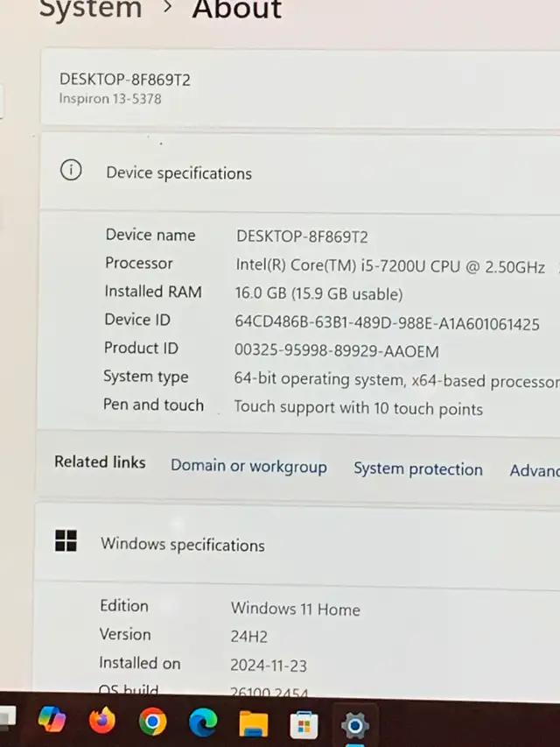Open File Explorer folder icon
Image resolution: width=560 pixels, height=747 pixels.
click(254, 724)
